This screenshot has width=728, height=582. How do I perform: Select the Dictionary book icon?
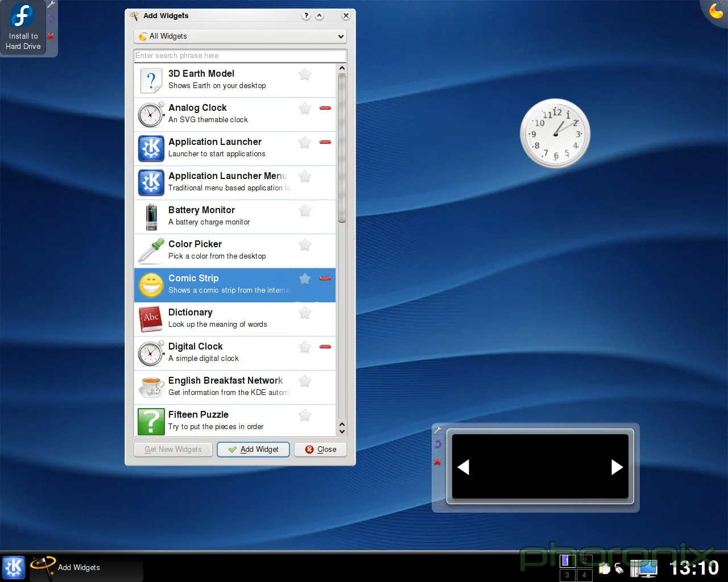[151, 319]
